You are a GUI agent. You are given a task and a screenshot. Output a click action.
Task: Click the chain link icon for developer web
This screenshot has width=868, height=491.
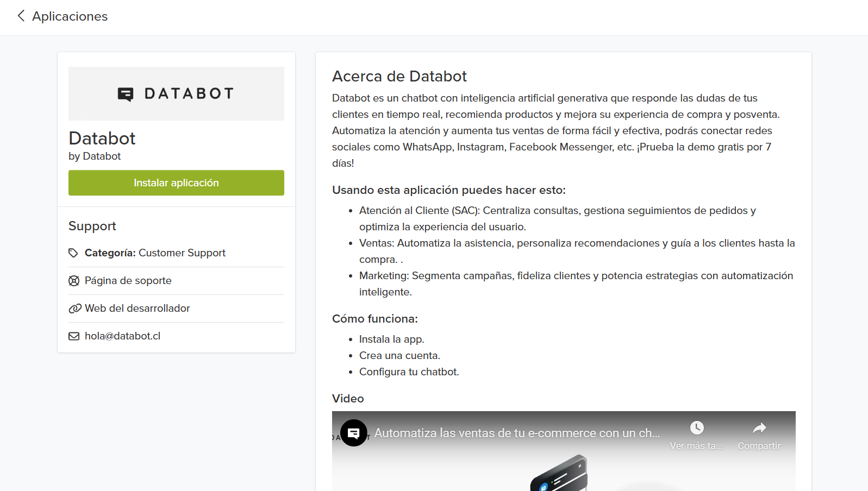(74, 309)
